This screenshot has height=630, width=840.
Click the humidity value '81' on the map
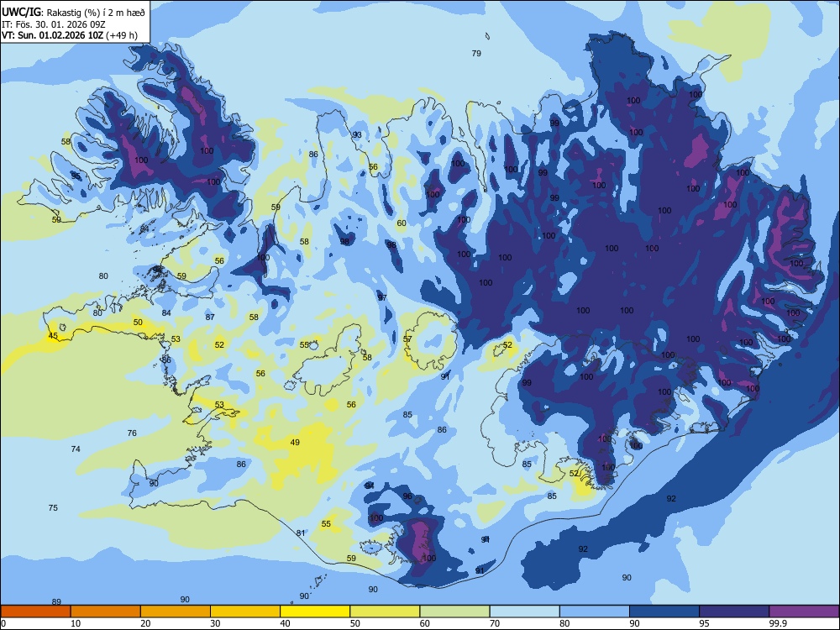[301, 533]
